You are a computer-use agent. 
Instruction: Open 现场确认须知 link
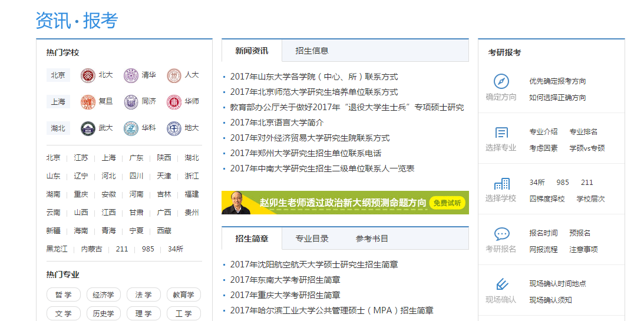[x=550, y=300]
